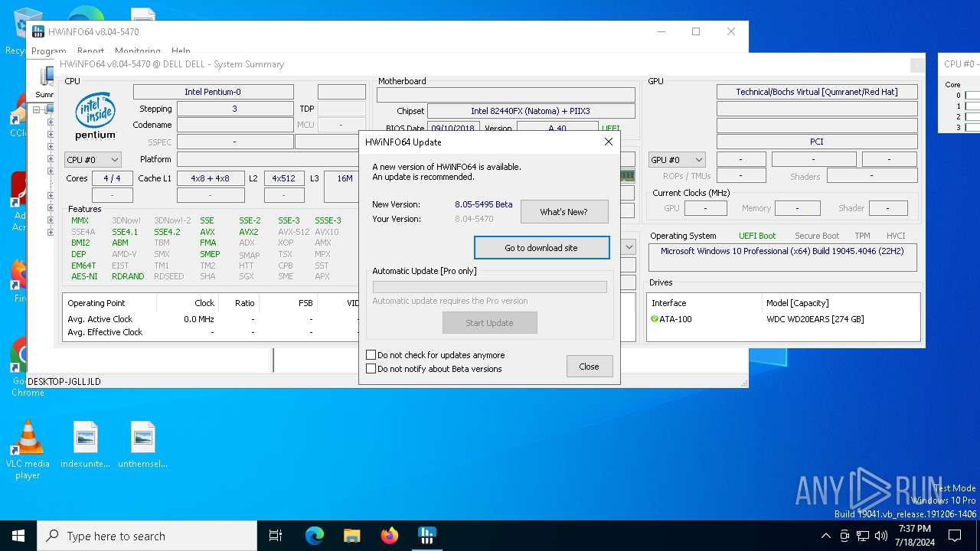Open the GPU #0 selector dropdown

677,160
